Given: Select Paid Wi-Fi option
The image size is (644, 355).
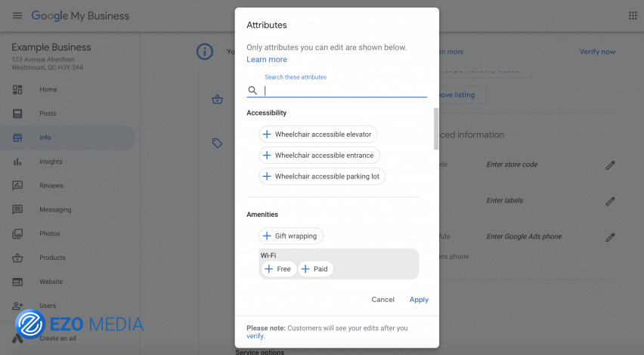Looking at the screenshot, I should coord(315,269).
